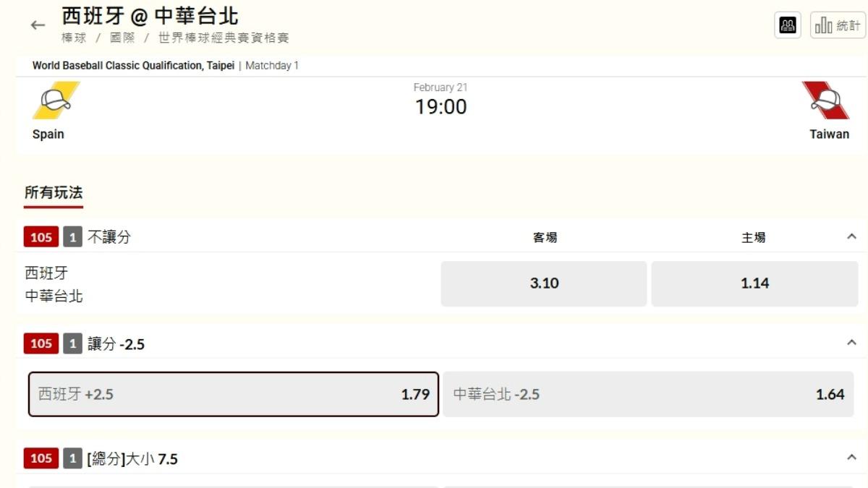Select the 所有玩法 tab

pyautogui.click(x=54, y=193)
